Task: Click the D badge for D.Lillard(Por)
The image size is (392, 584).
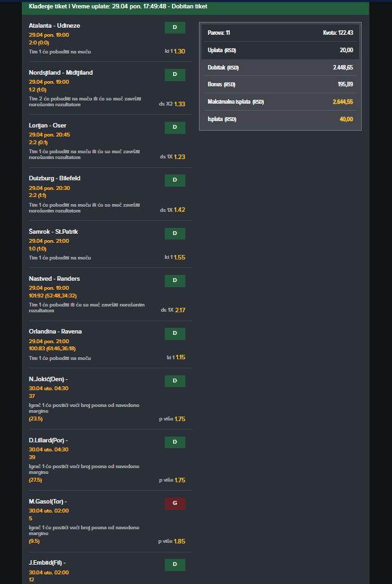Action: [x=175, y=442]
